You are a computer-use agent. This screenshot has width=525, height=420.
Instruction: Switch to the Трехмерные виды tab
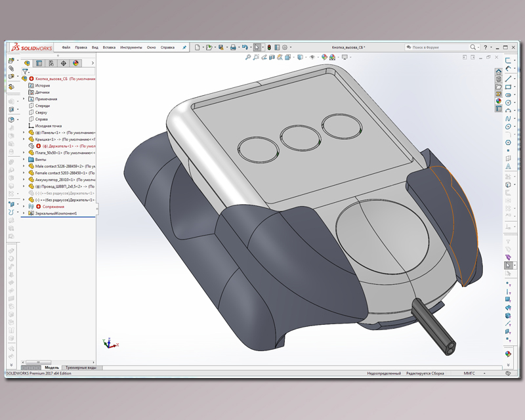pyautogui.click(x=81, y=367)
